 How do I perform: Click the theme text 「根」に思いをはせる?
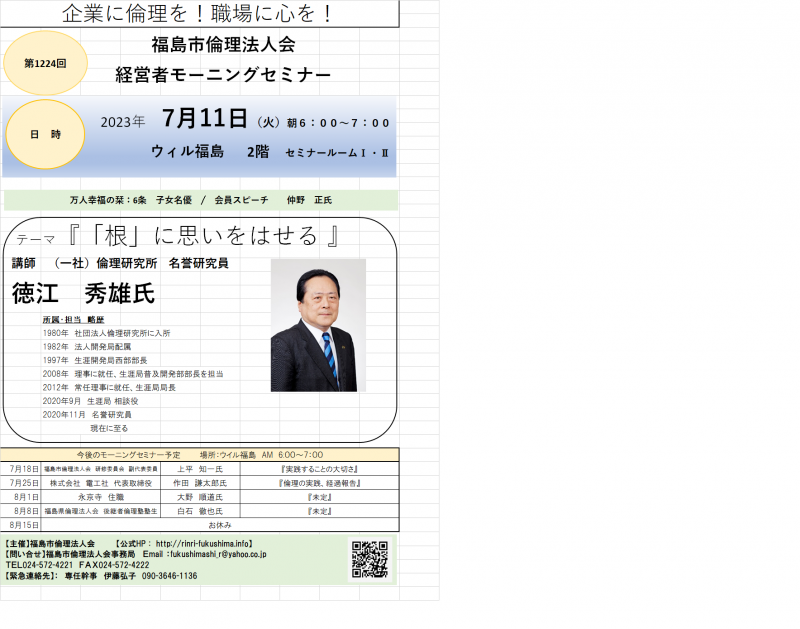pyautogui.click(x=207, y=237)
